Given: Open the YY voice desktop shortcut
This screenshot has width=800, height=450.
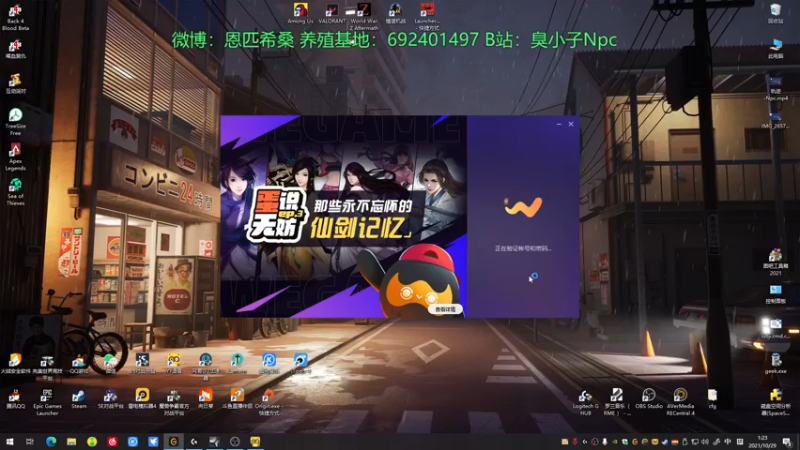Looking at the screenshot, I should point(173,364).
